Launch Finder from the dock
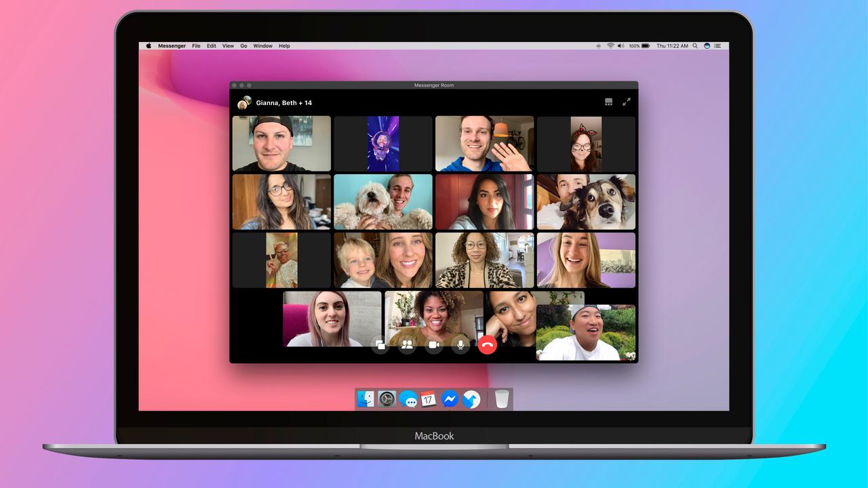The image size is (868, 488). pos(366,399)
